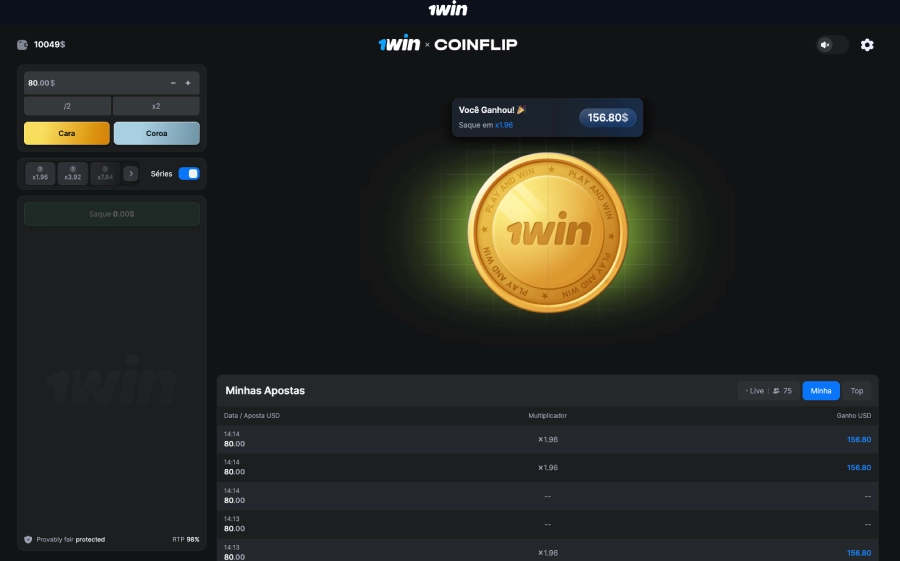Click the Provably fair protected label
900x561 pixels.
pyautogui.click(x=71, y=540)
